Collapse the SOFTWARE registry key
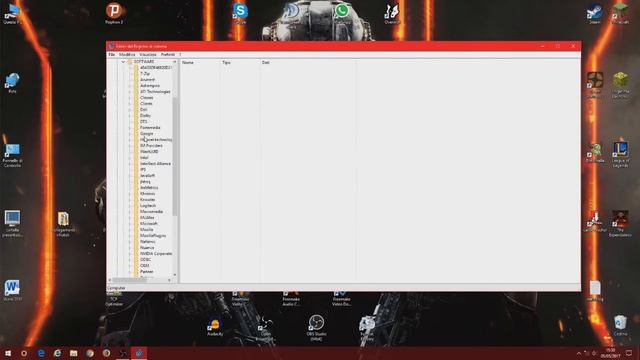Viewport: 640px width, 360px height. [x=123, y=62]
